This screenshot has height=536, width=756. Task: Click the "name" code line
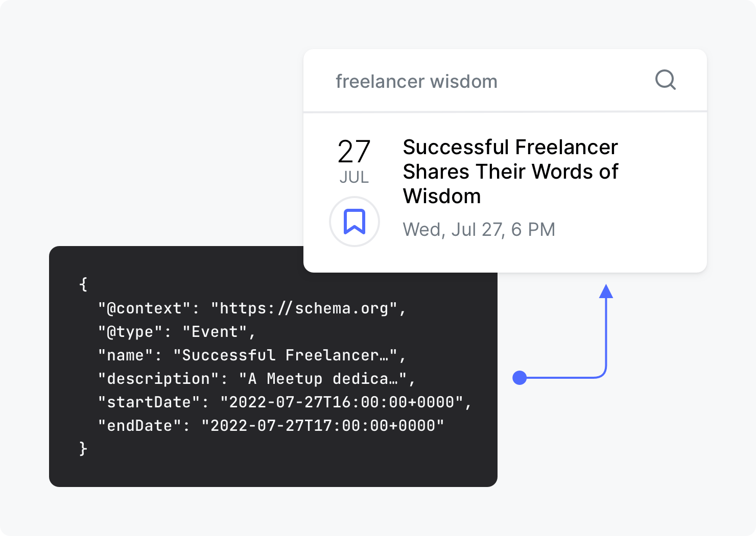[252, 355]
